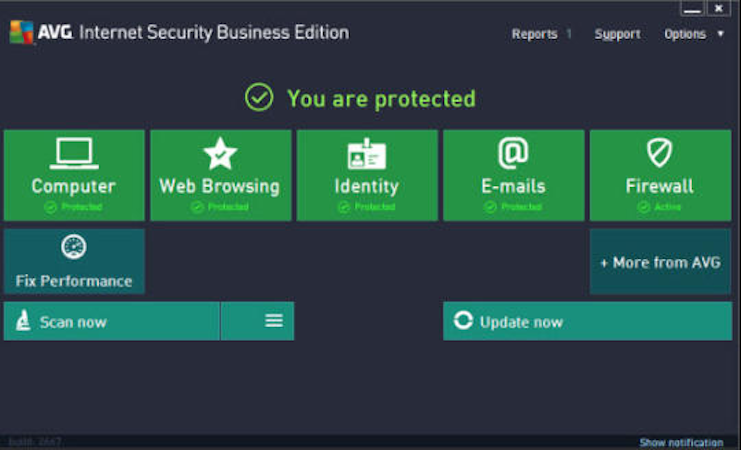This screenshot has width=741, height=450.
Task: Click the Web Browsing tile label
Action: click(219, 186)
